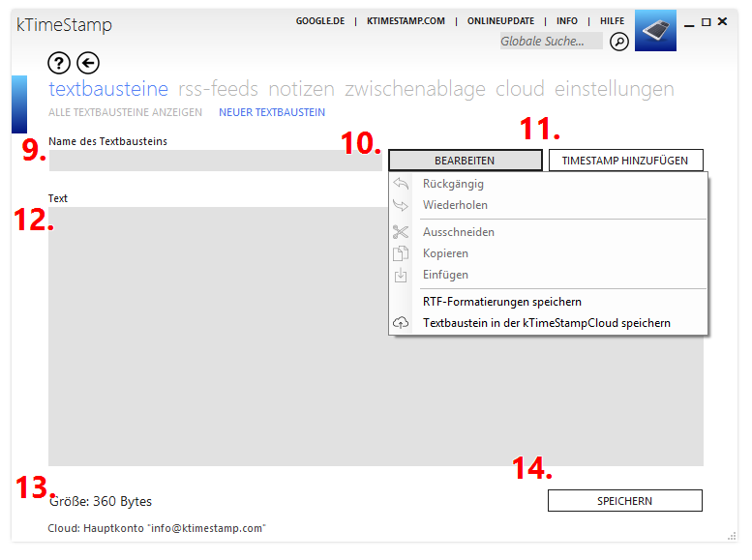Select RTF-Formatierungen speichern

pyautogui.click(x=548, y=302)
